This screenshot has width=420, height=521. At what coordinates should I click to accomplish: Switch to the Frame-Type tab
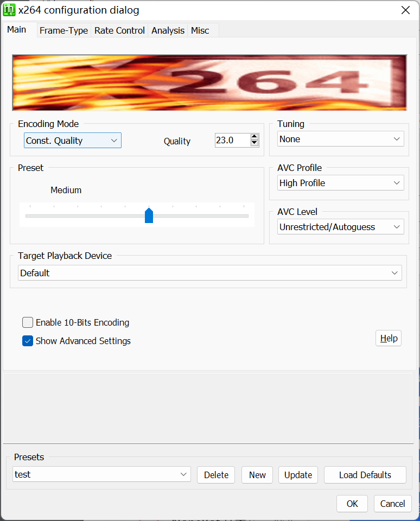[63, 30]
